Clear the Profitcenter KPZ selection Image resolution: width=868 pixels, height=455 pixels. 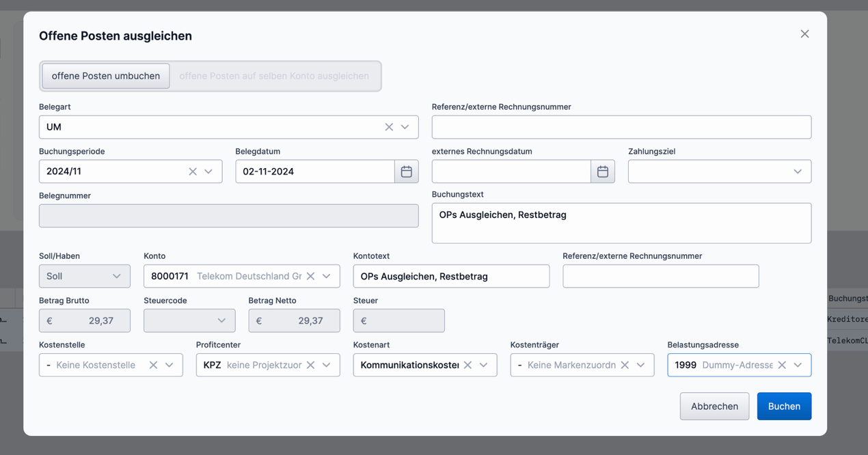point(310,365)
